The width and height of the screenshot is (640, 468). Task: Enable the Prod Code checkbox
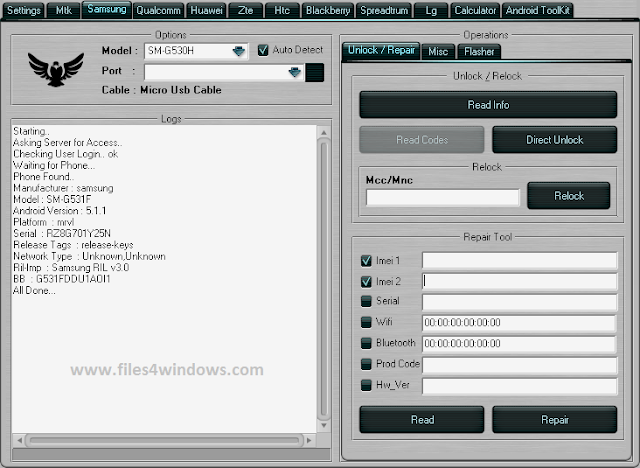[x=366, y=364]
